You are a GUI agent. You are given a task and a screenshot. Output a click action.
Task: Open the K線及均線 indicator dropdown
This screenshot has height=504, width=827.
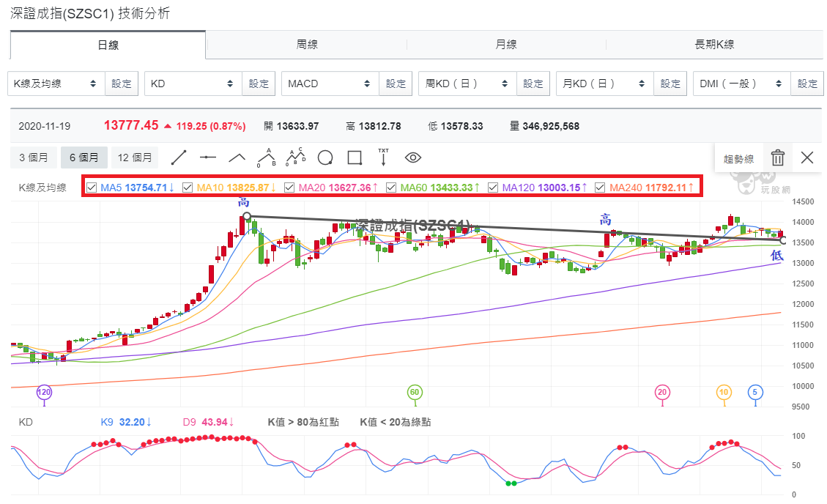pyautogui.click(x=56, y=84)
